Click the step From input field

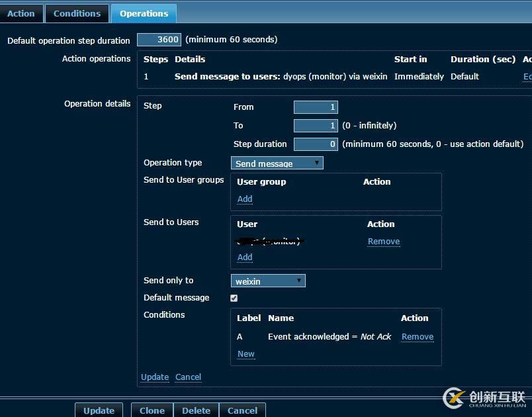[x=316, y=107]
